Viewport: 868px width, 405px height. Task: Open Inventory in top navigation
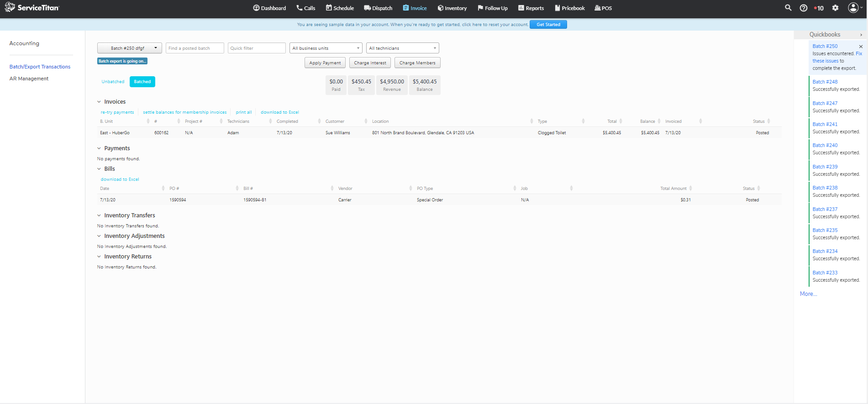[x=452, y=8]
